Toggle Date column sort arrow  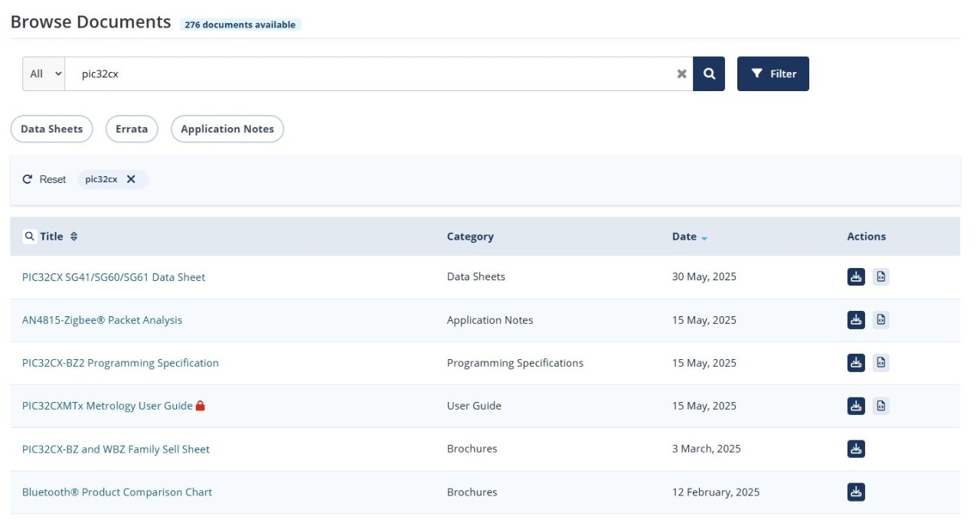704,237
